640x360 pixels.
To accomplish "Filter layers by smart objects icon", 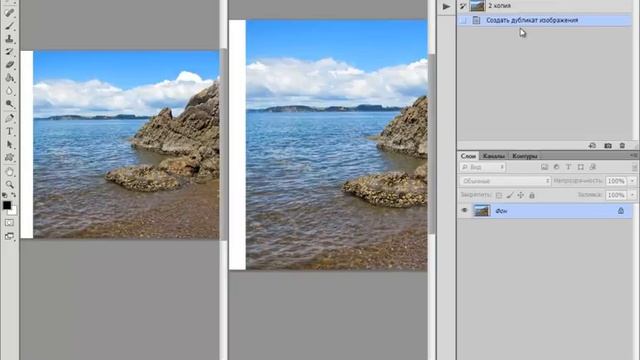I will [593, 167].
